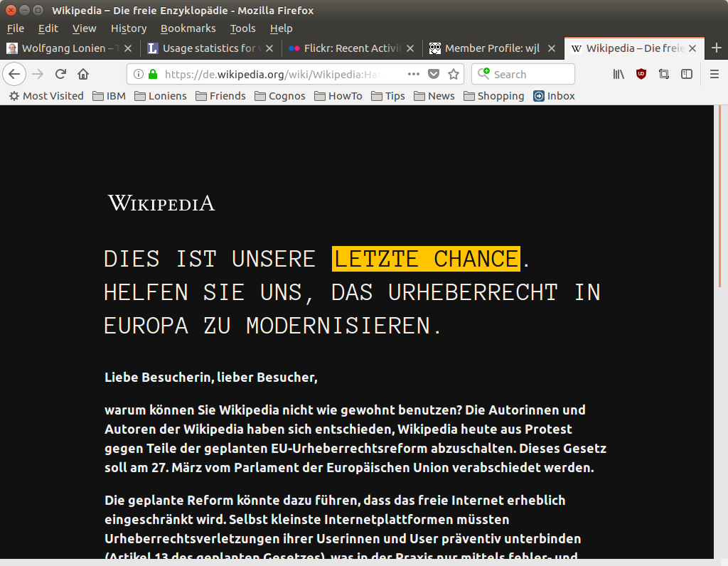This screenshot has height=566, width=728.
Task: Open the uBlock Origin shield icon
Action: pos(641,74)
